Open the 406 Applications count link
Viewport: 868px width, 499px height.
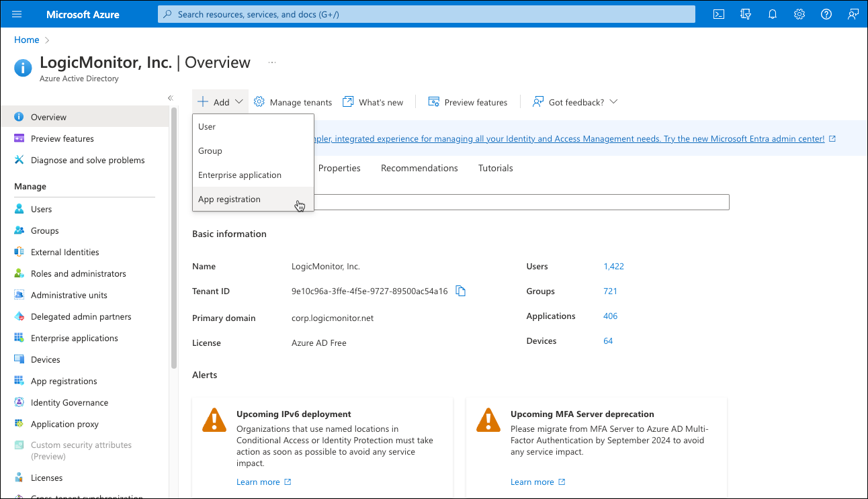pyautogui.click(x=611, y=316)
